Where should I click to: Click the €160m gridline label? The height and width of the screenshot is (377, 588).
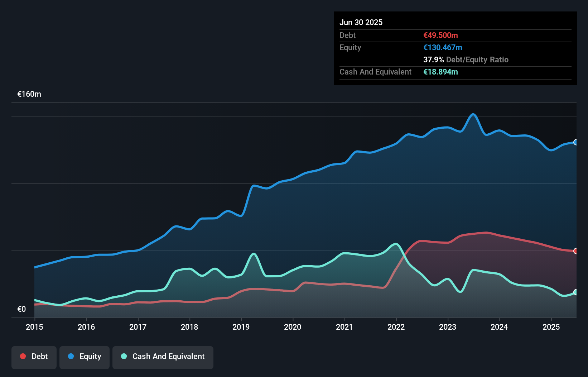[29, 94]
